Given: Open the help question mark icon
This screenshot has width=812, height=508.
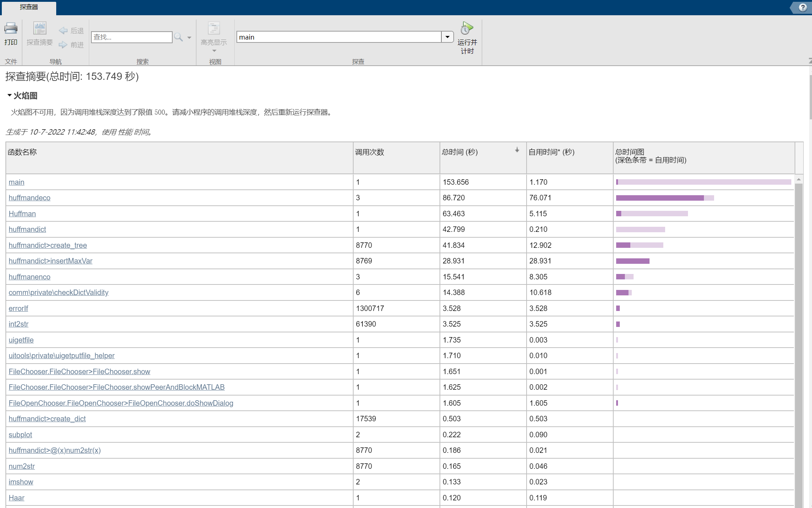Looking at the screenshot, I should pos(802,8).
